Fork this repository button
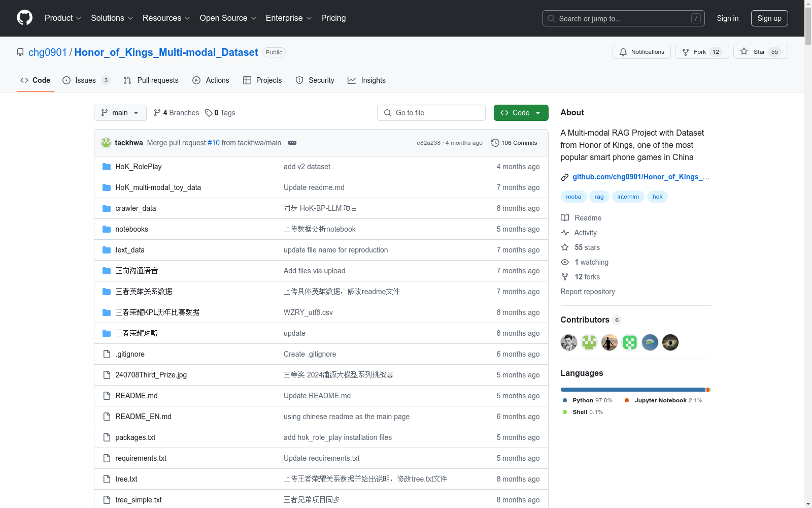 pyautogui.click(x=702, y=52)
